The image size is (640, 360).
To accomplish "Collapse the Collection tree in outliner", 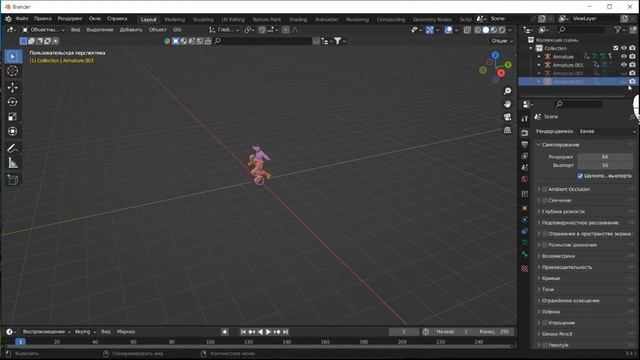I will click(531, 48).
